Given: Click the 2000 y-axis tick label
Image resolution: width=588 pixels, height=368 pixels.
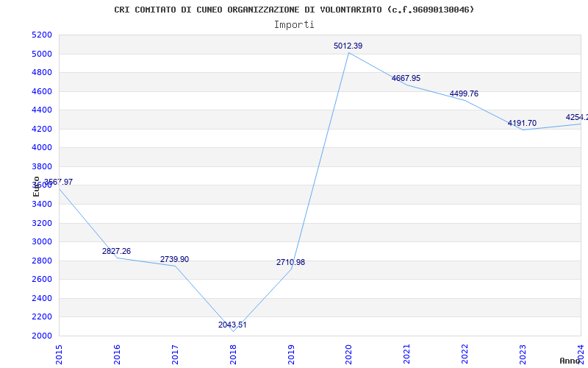Looking at the screenshot, I should [x=42, y=336].
